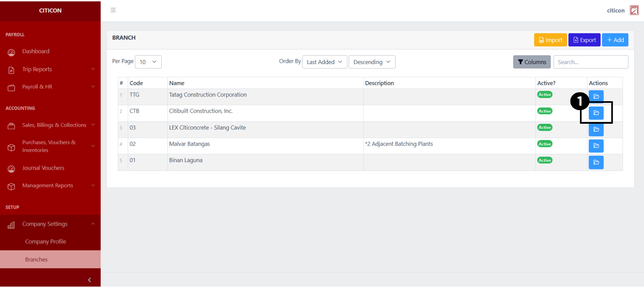Open the Descending sort direction dropdown
Viewport: 644px width, 288px height.
(x=372, y=62)
